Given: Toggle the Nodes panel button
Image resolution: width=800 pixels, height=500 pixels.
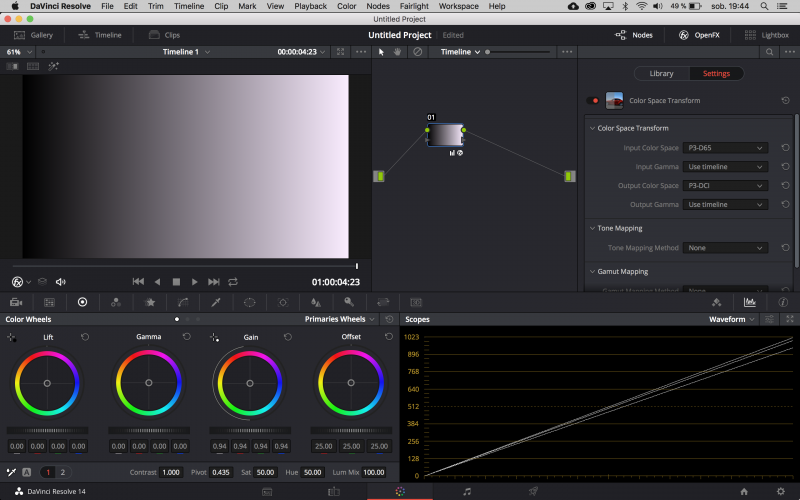Looking at the screenshot, I should 634,35.
